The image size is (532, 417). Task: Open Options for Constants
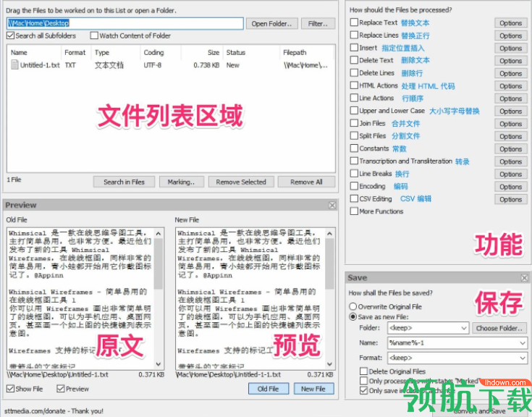point(510,149)
